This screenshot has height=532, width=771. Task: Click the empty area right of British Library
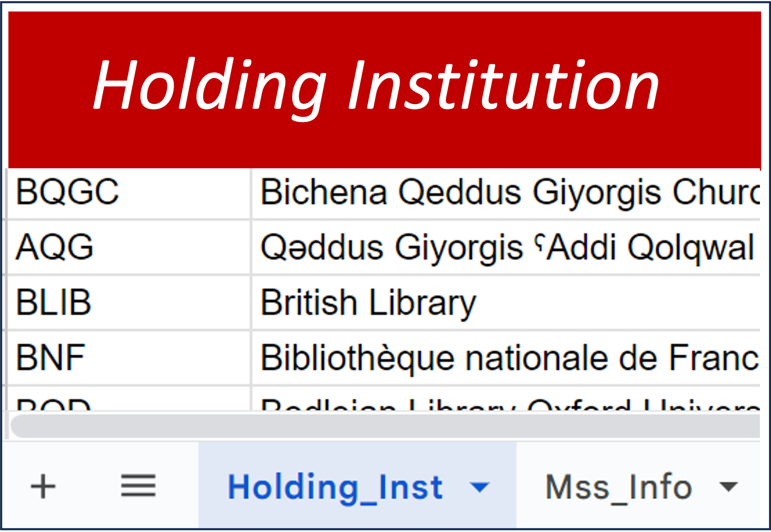(622, 302)
